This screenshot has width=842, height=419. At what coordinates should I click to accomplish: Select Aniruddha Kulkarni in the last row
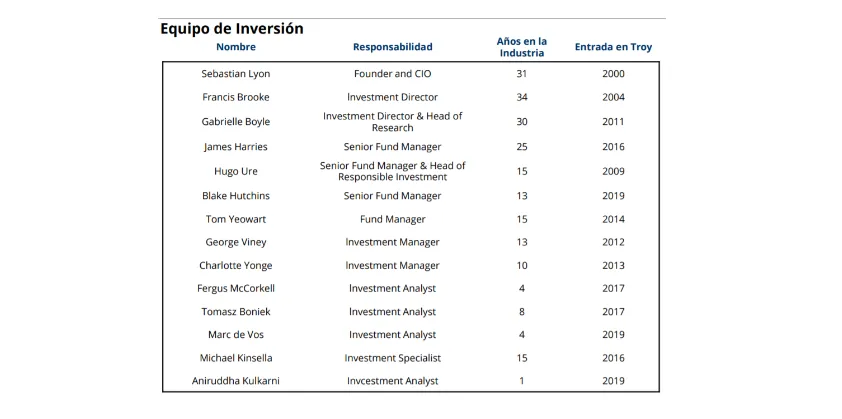(x=236, y=381)
